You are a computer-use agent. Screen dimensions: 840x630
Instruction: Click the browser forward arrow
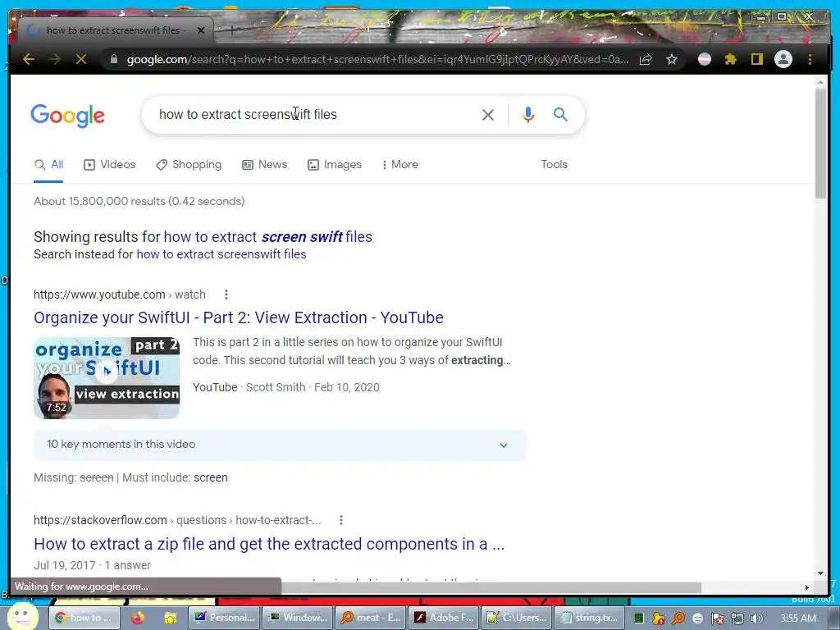click(55, 59)
